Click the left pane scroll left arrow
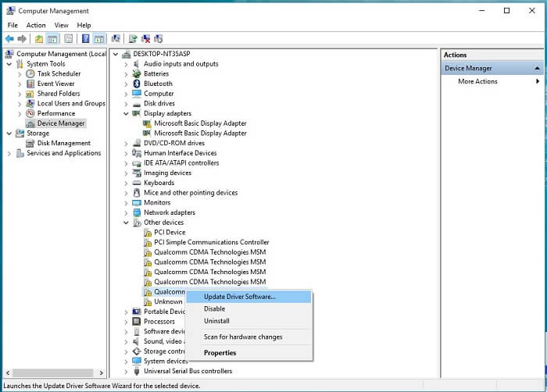Image resolution: width=547 pixels, height=392 pixels. (x=8, y=372)
